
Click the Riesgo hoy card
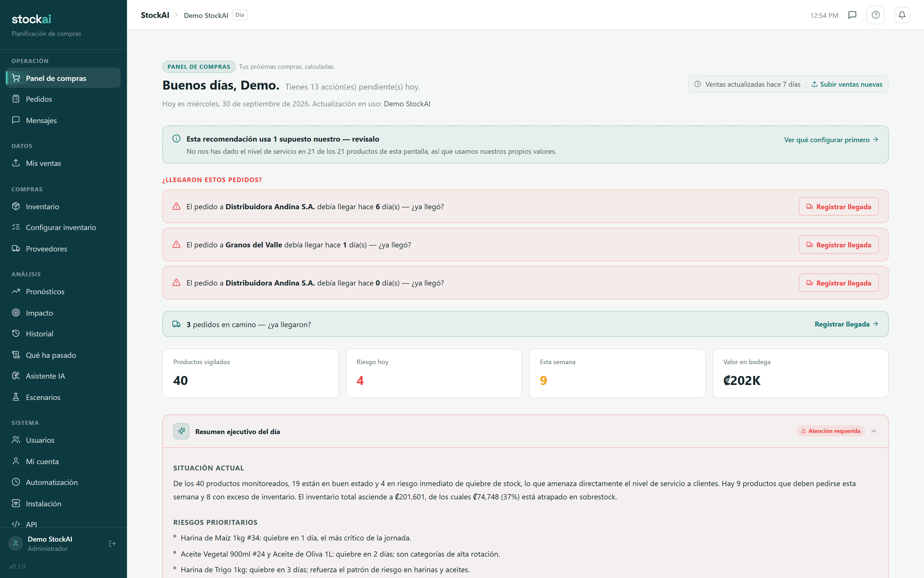(x=434, y=373)
